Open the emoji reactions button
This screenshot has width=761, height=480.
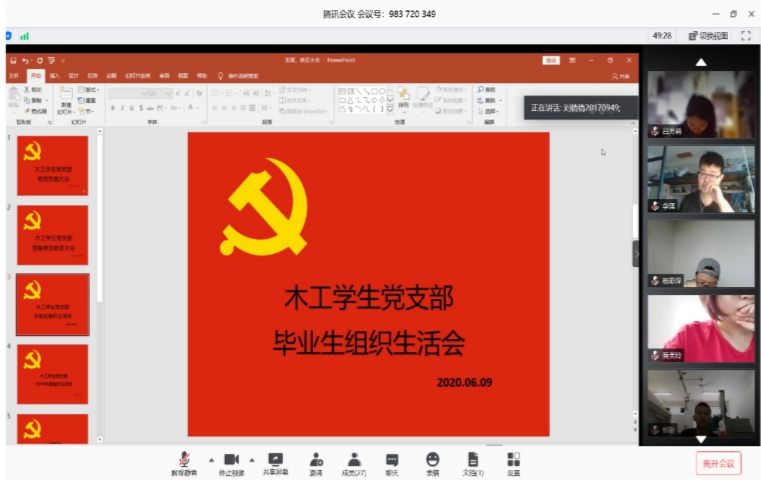tap(432, 463)
